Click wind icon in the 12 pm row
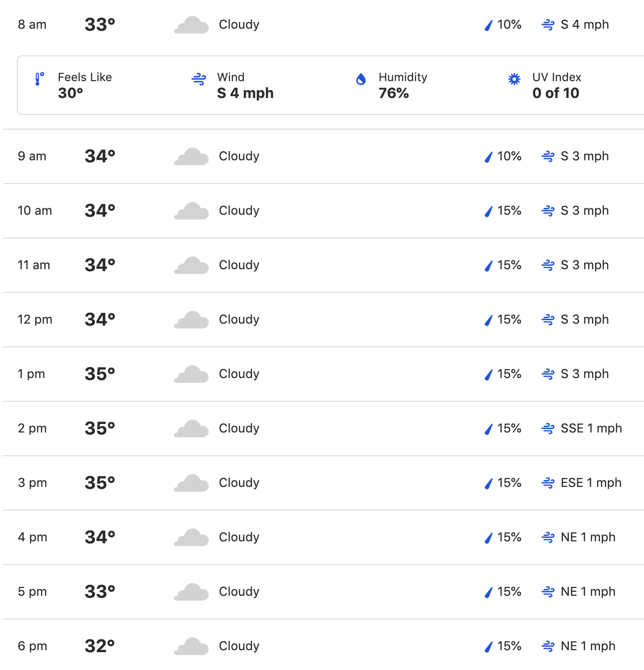 point(548,320)
